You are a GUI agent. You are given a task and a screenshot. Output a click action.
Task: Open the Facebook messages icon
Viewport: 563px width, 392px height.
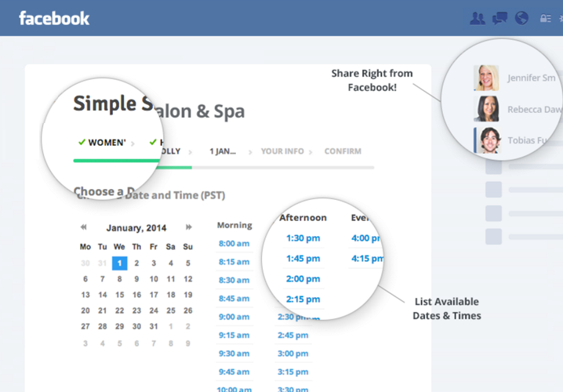(499, 18)
